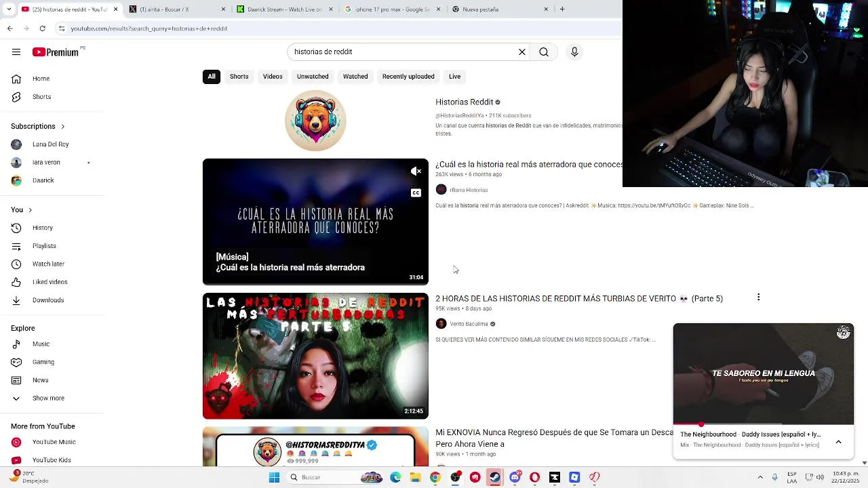Click the page vertical scrollbar down arrow
The width and height of the screenshot is (868, 488).
pos(864,463)
